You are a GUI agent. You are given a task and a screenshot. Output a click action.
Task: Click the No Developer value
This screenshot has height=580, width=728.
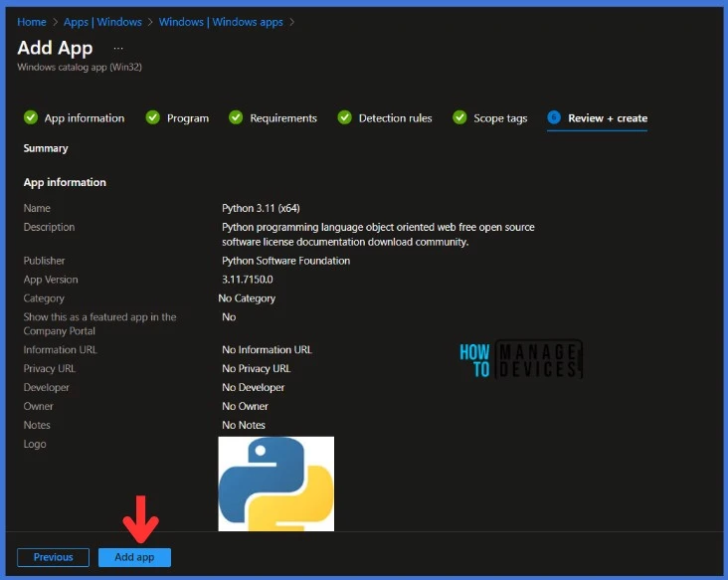[253, 387]
